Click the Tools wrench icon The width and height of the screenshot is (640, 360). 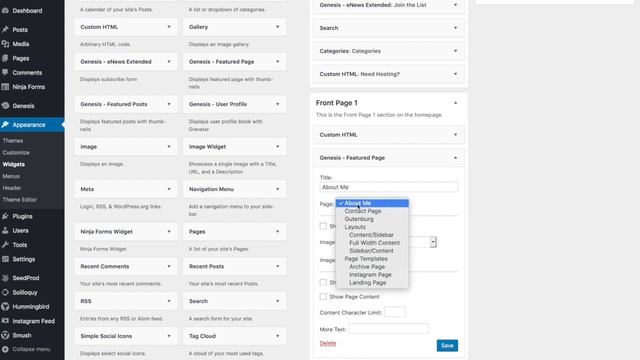(x=5, y=244)
